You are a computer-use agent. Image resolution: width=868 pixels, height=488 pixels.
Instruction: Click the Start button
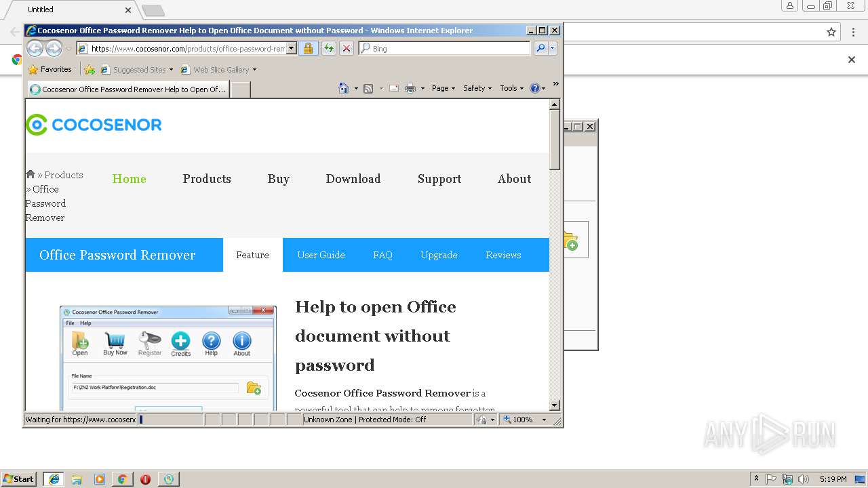(x=19, y=479)
